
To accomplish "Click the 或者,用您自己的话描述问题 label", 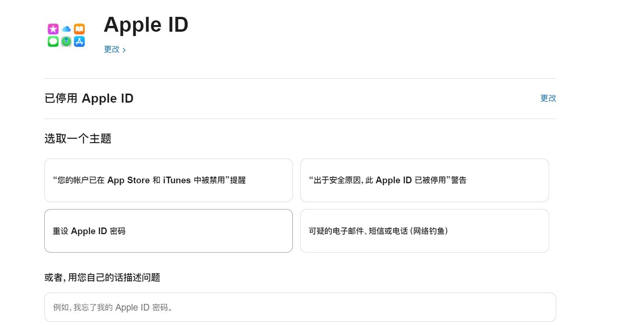I will point(102,278).
